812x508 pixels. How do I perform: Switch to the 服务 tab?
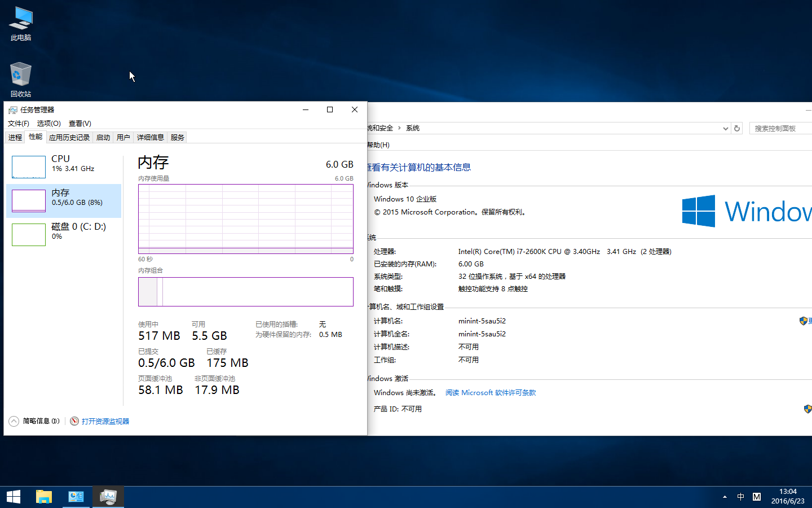point(178,137)
